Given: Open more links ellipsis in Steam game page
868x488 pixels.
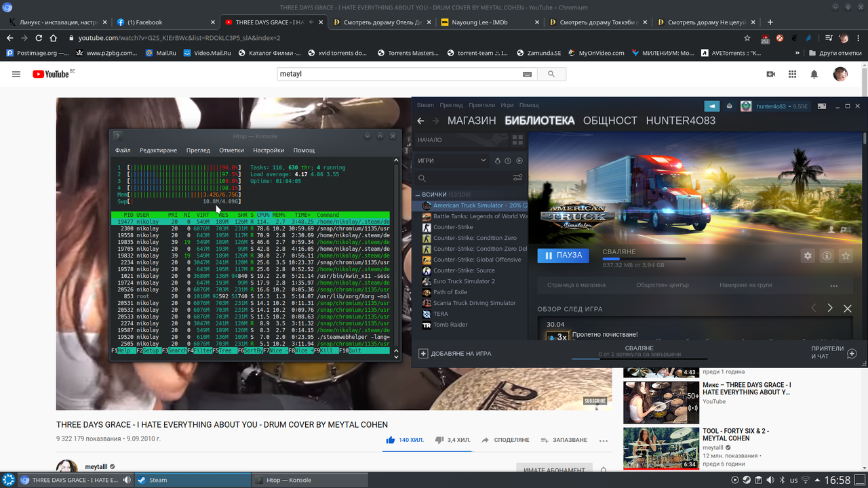Looking at the screenshot, I should point(833,285).
